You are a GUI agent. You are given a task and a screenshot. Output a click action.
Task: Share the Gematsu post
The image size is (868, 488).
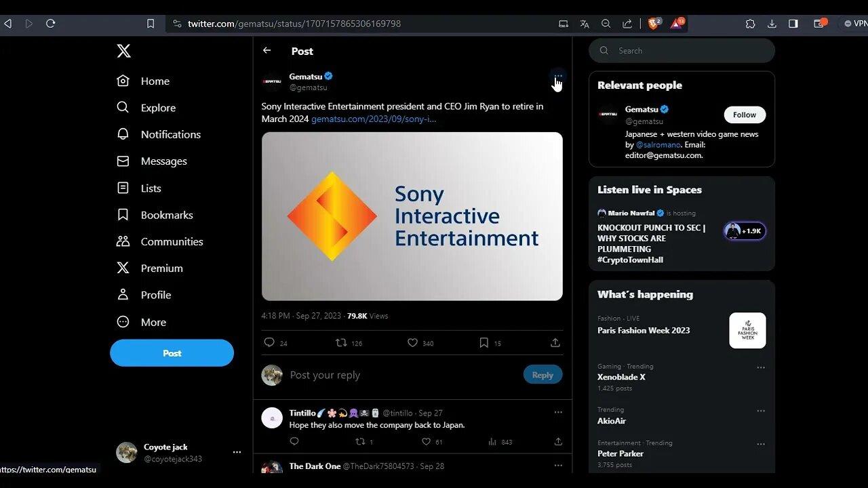click(555, 342)
